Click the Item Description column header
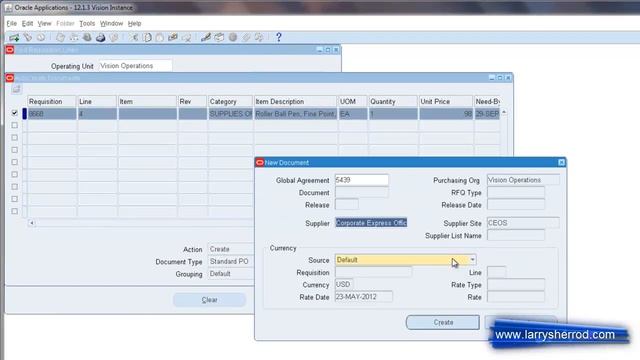 point(296,102)
